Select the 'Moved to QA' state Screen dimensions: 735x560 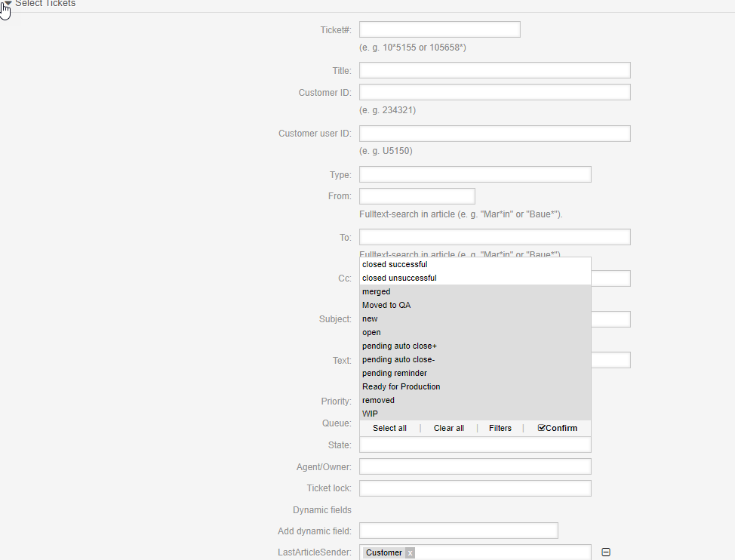pyautogui.click(x=386, y=305)
